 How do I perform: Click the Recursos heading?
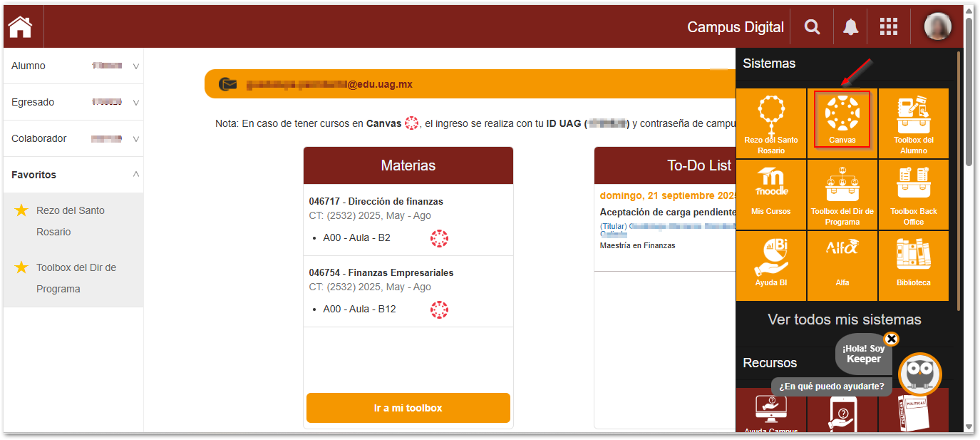[x=770, y=363]
